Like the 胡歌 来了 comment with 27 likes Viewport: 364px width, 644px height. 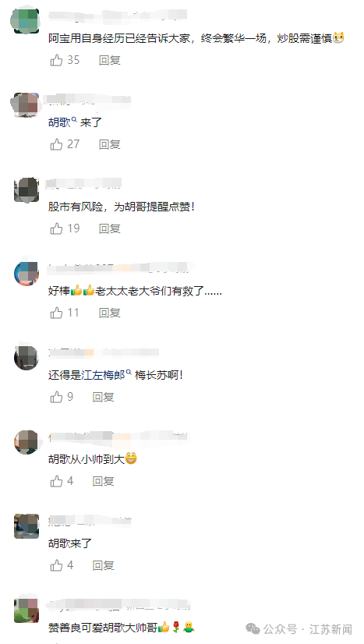click(56, 144)
